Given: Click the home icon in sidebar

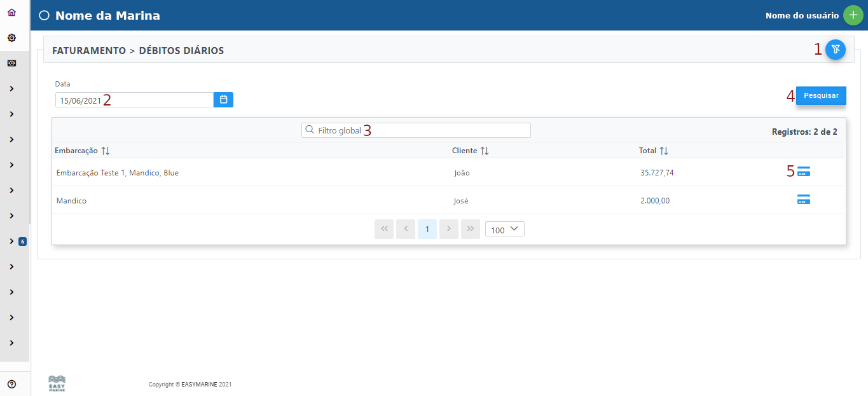Looking at the screenshot, I should point(11,13).
